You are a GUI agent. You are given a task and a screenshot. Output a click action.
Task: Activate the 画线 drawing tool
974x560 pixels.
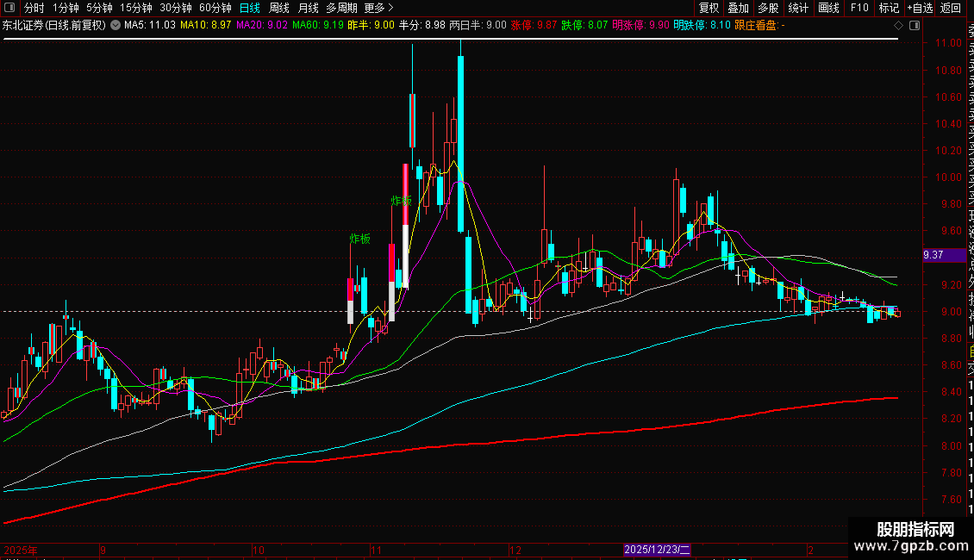pyautogui.click(x=828, y=8)
